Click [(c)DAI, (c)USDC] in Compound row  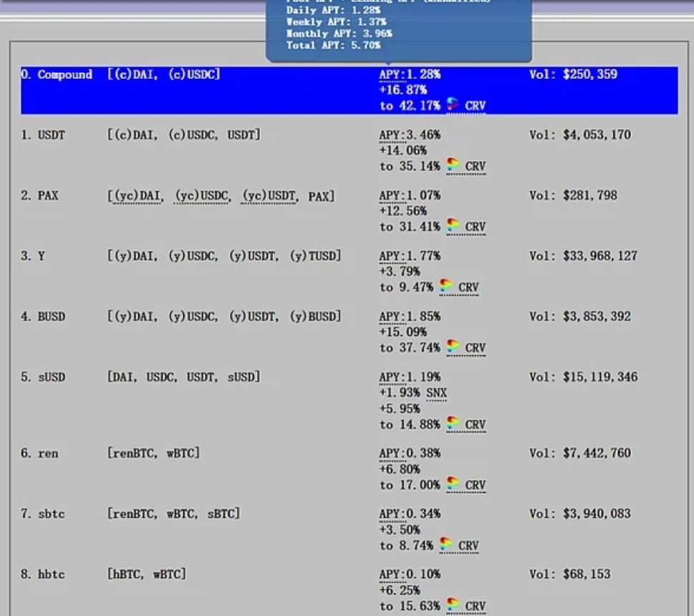[164, 74]
